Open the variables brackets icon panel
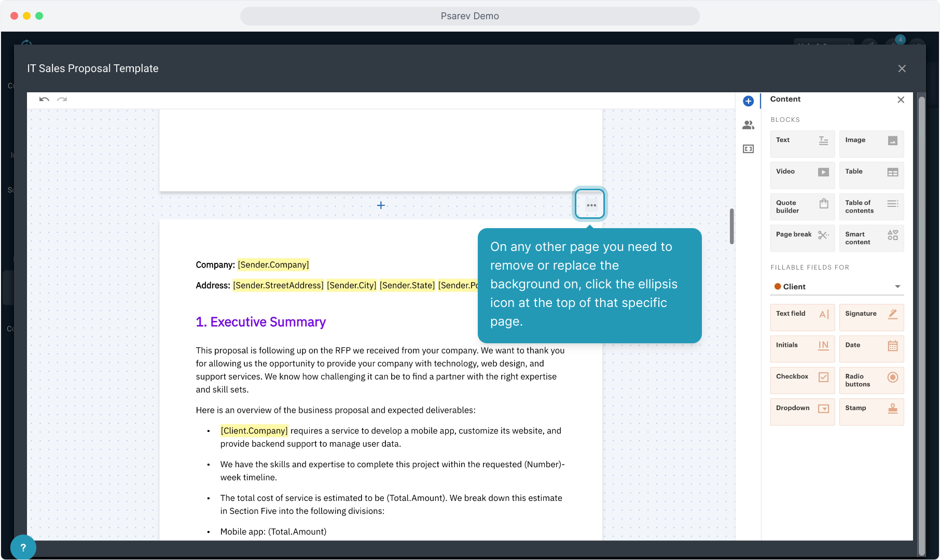 (748, 149)
